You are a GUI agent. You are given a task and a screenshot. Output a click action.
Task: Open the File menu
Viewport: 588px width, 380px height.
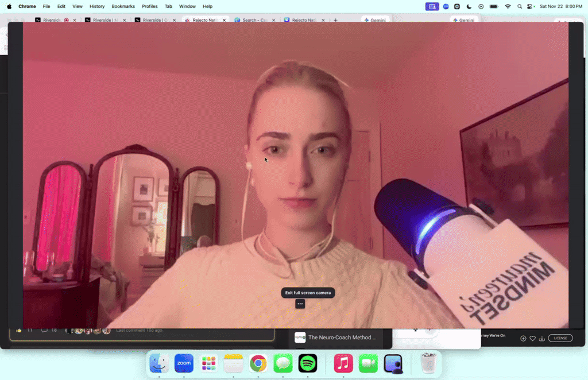point(47,6)
